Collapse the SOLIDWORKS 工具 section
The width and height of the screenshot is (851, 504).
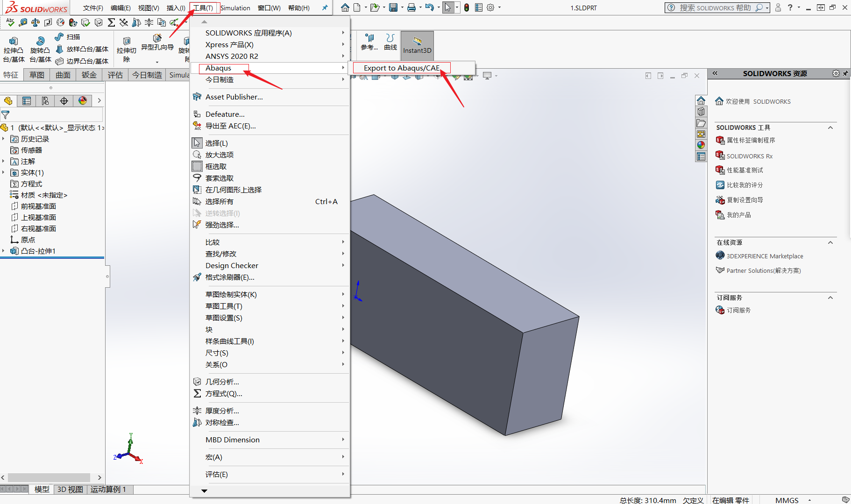tap(830, 128)
